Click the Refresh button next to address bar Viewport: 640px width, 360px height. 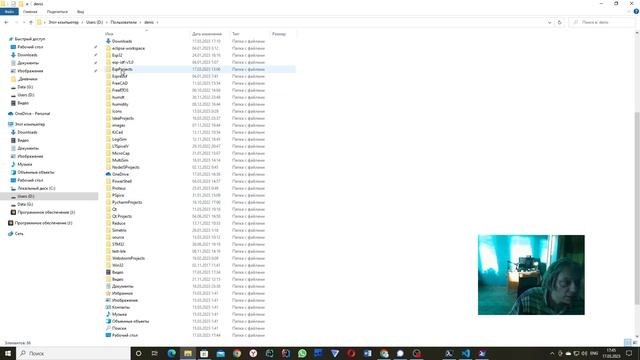click(560, 22)
